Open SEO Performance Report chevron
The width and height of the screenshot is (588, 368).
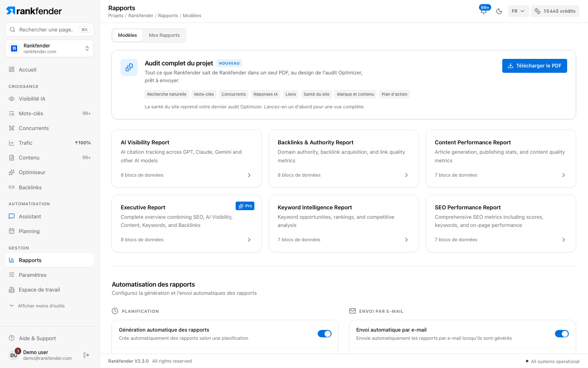point(563,240)
